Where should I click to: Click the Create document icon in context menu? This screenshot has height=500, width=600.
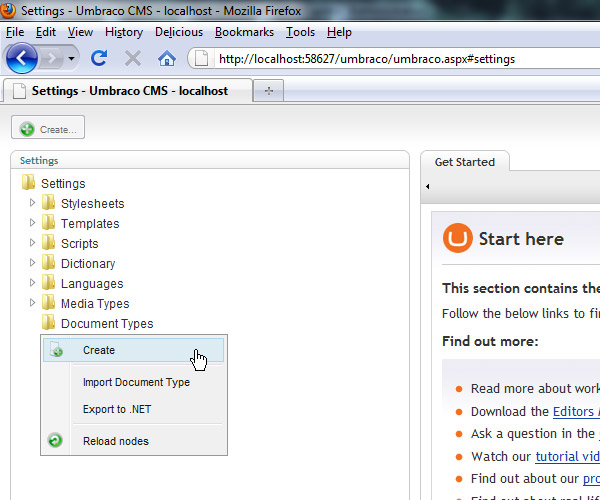[x=56, y=349]
